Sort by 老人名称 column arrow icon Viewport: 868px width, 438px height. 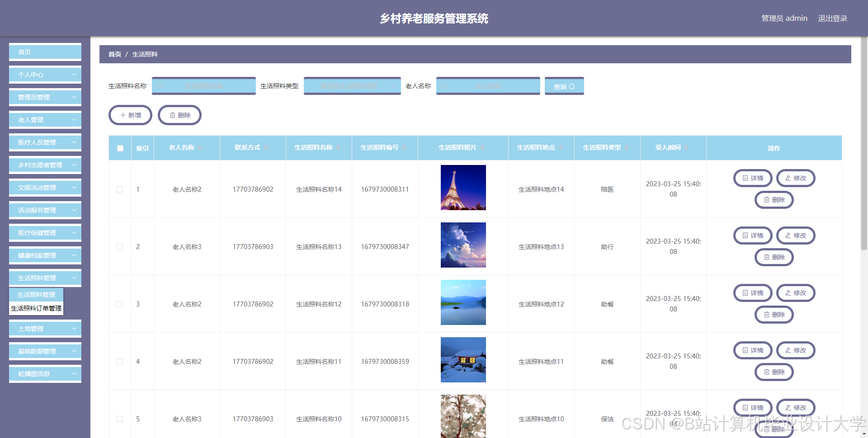[200, 148]
